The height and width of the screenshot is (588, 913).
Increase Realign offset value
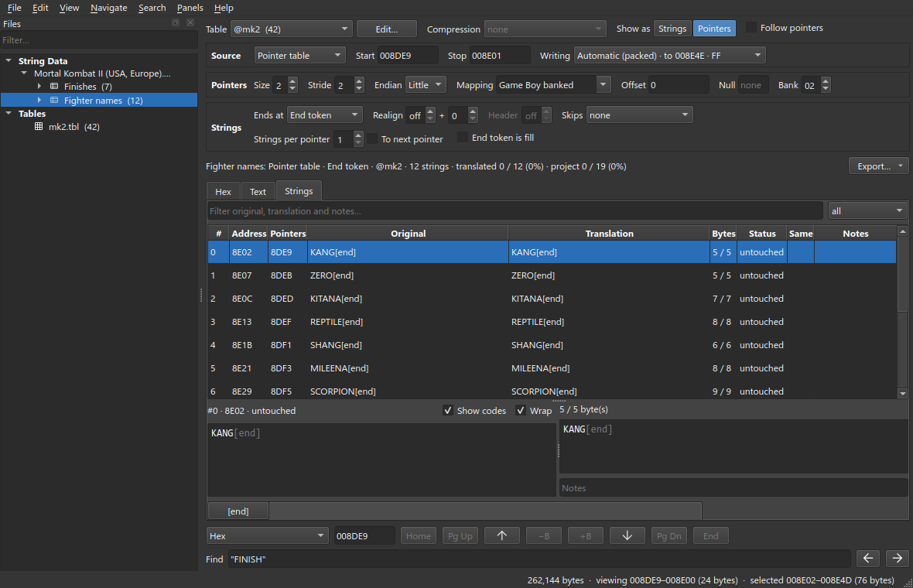tap(473, 111)
